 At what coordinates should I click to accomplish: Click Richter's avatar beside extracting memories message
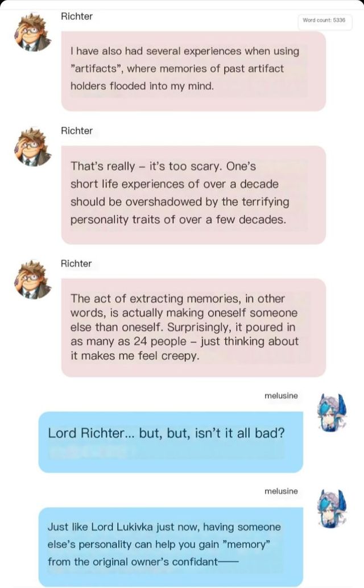pyautogui.click(x=33, y=279)
